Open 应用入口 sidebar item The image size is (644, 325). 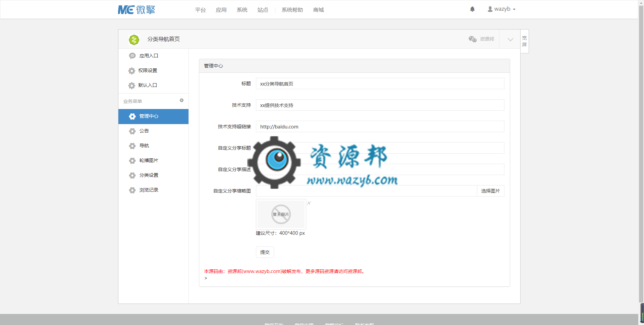(153, 56)
